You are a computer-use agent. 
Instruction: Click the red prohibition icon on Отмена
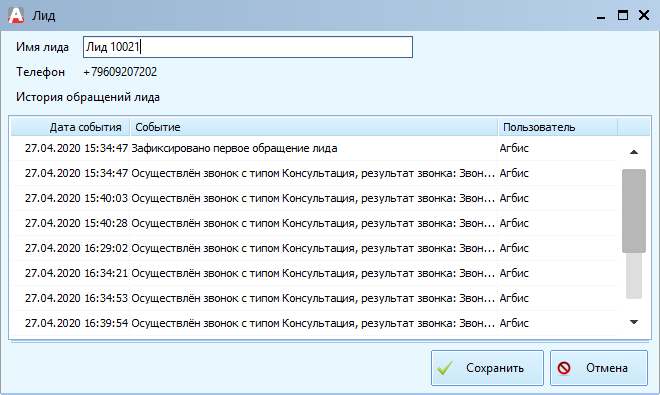point(564,368)
